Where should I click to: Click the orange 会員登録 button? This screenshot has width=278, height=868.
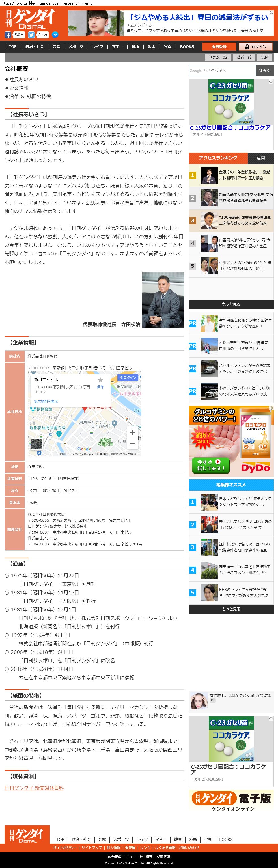pyautogui.click(x=219, y=47)
